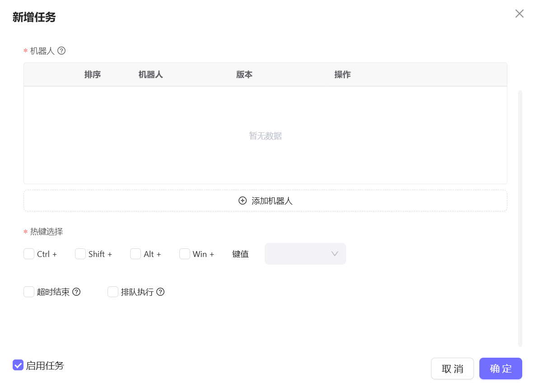
Task: Click the 版本 column header
Action: 244,74
